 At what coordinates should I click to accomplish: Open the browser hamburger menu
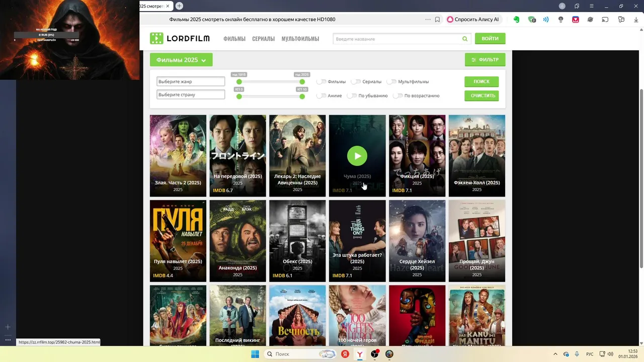point(592,6)
